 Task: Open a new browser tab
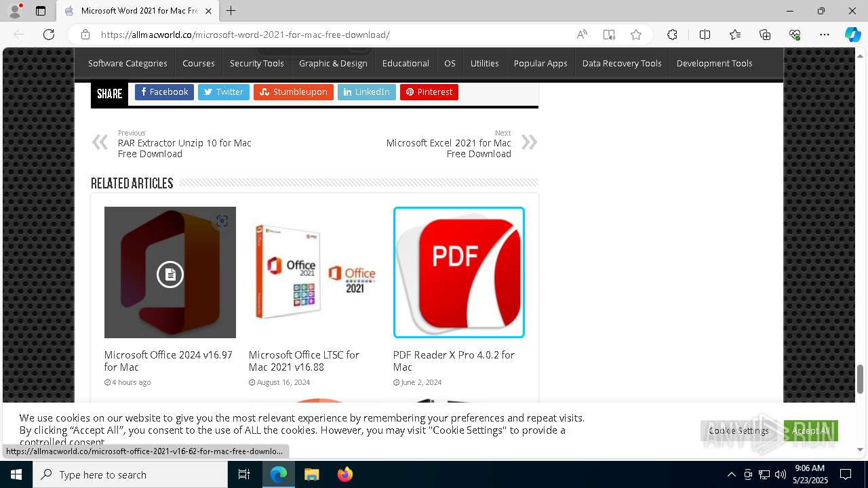(x=231, y=11)
